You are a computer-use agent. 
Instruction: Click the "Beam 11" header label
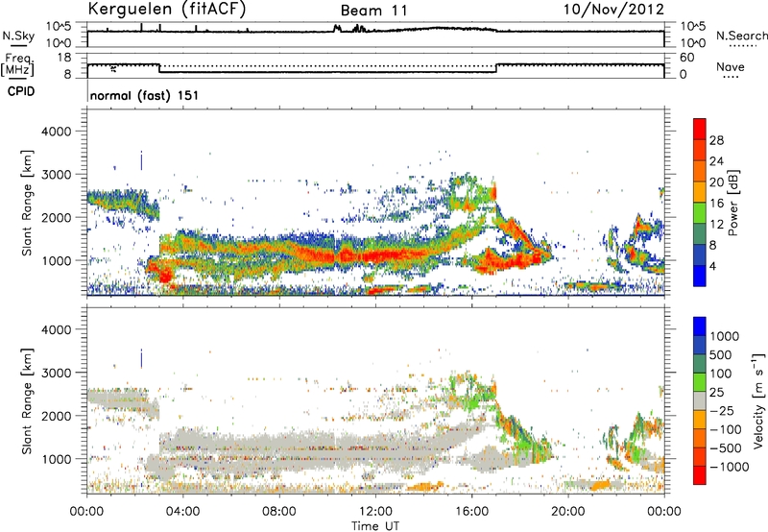coord(374,11)
